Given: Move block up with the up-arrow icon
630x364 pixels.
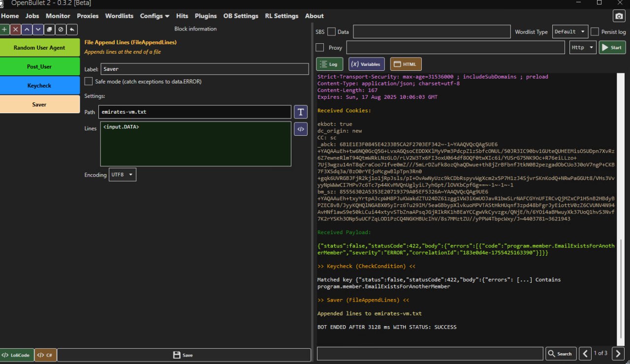Looking at the screenshot, I should (27, 30).
